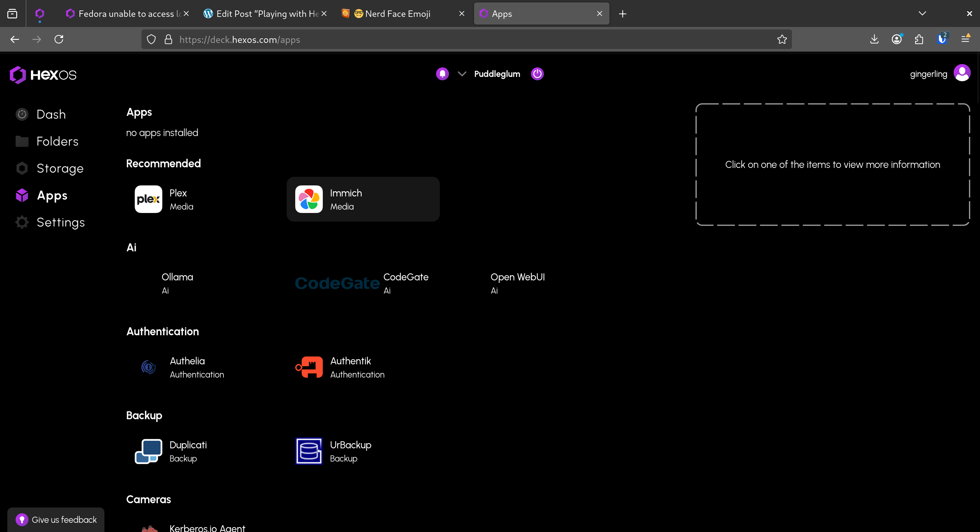Image resolution: width=980 pixels, height=532 pixels.
Task: Reload the current page
Action: (58, 39)
